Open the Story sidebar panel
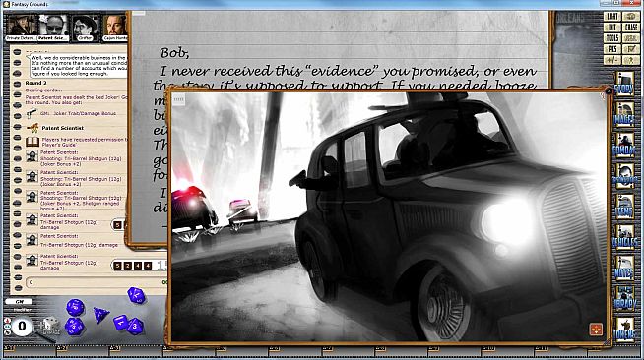 coord(624,85)
